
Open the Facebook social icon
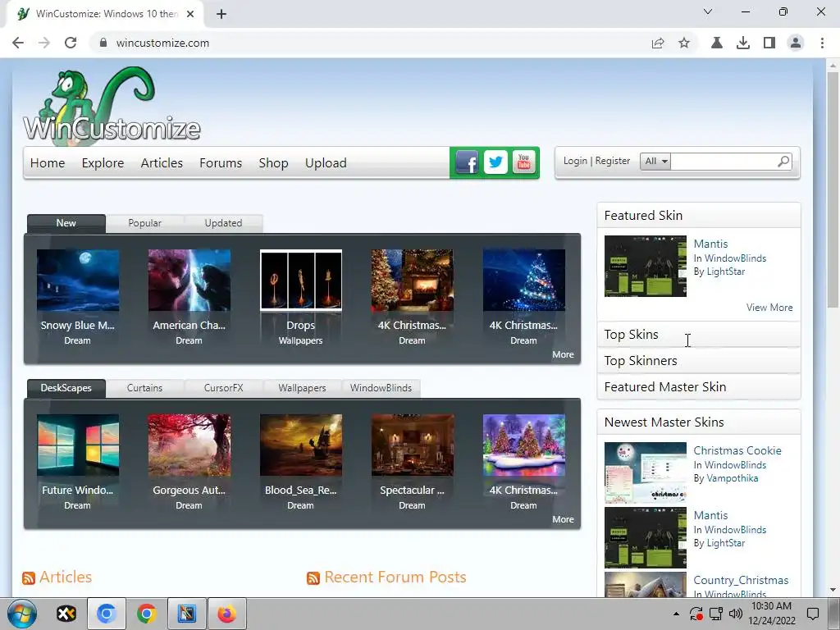click(467, 162)
